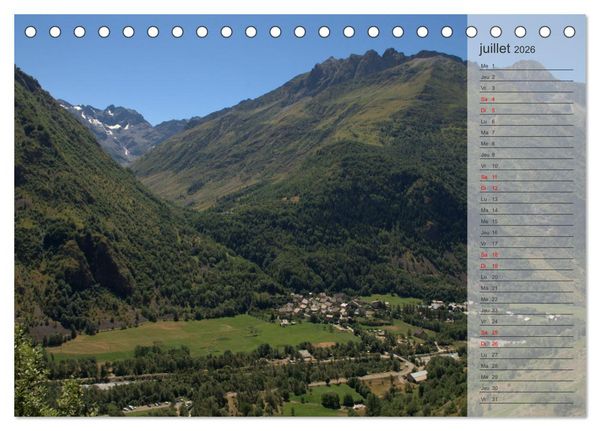Select the "Ma 14" day row

click(527, 210)
